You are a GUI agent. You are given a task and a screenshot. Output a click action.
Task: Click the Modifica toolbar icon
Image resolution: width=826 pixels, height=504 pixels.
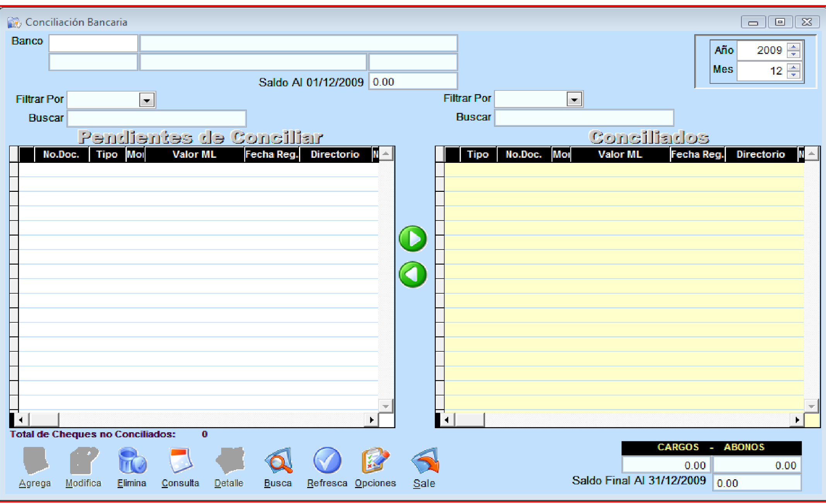pyautogui.click(x=83, y=460)
